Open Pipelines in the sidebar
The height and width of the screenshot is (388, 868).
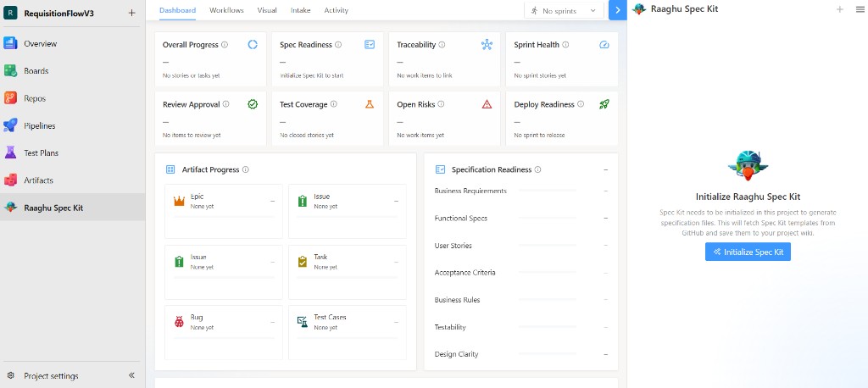(x=73, y=125)
